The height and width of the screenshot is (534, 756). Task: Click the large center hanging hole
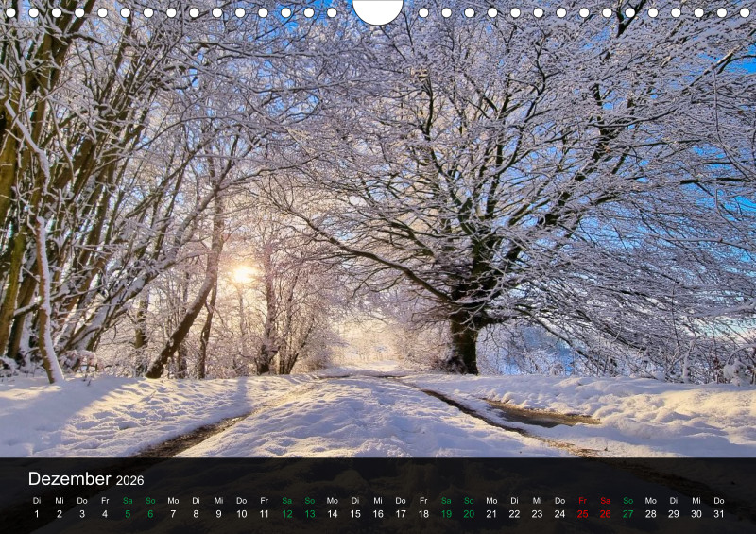[x=377, y=9]
